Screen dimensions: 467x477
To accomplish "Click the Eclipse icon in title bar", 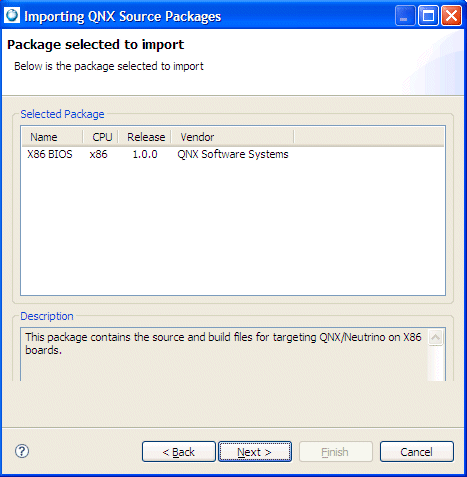I will click(12, 15).
